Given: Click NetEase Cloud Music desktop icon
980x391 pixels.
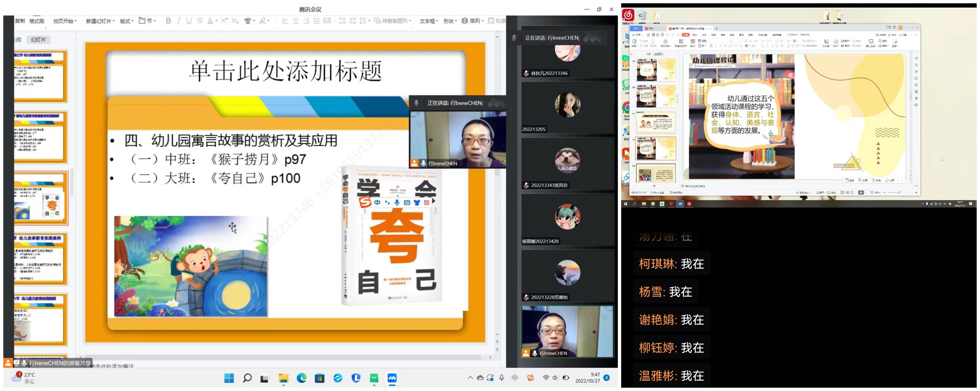Looking at the screenshot, I should (x=628, y=15).
